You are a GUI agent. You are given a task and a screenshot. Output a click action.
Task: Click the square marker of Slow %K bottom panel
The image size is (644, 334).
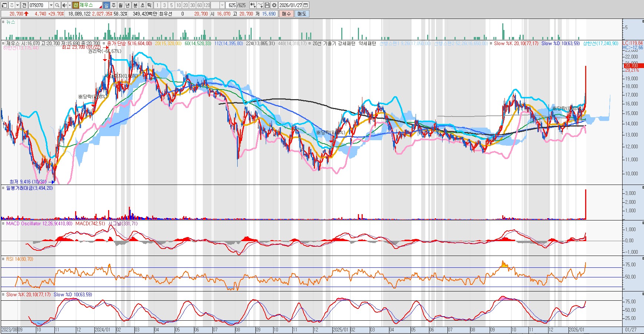[3, 294]
